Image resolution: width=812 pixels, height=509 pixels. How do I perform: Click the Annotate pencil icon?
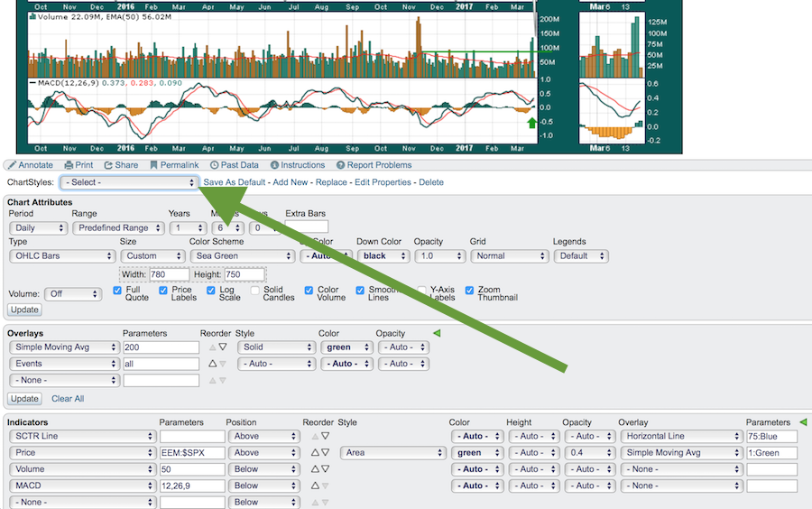10,165
